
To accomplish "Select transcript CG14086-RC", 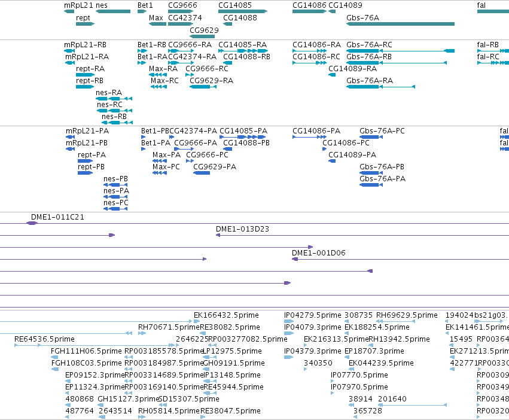I will click(316, 57).
